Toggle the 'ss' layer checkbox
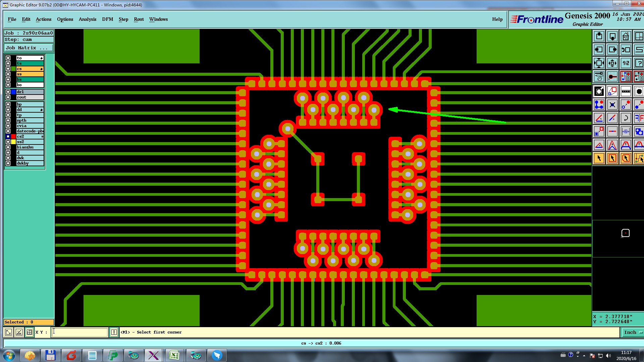The image size is (644, 362). pos(8,74)
